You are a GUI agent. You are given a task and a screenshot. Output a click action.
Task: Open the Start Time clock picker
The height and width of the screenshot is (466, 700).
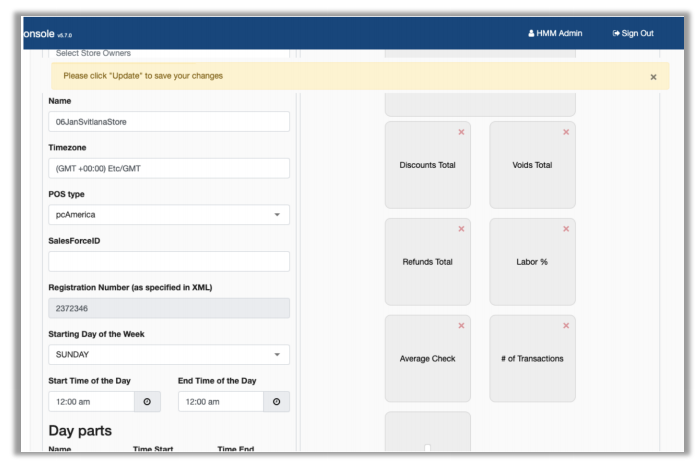point(147,401)
